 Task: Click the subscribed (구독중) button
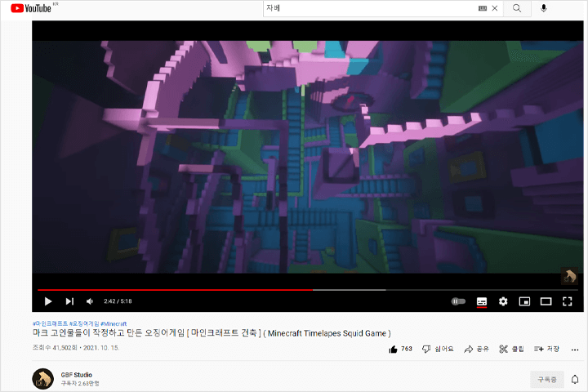pos(546,380)
